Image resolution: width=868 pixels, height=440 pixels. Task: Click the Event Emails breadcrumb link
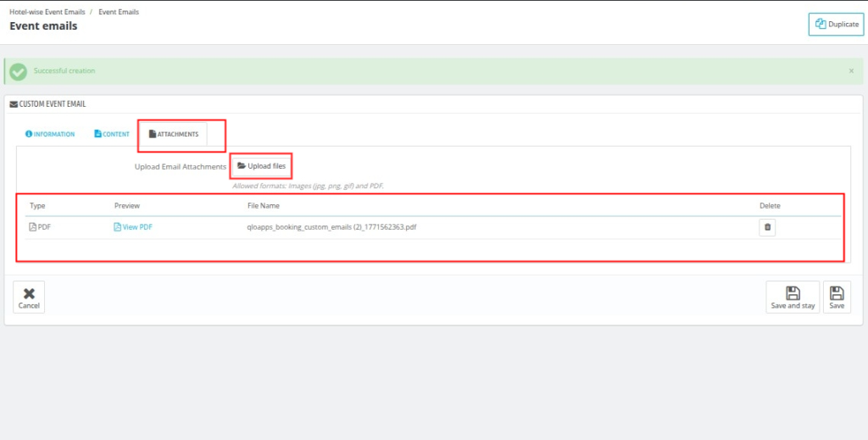click(x=119, y=12)
